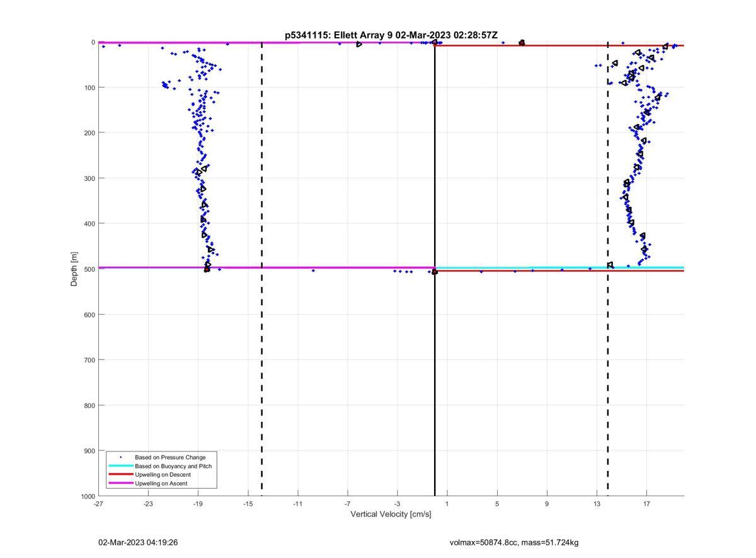This screenshot has height=558, width=756.
Task: Click 'volmax=50874.8cc, mass=51.724kg' footer text
Action: [514, 542]
